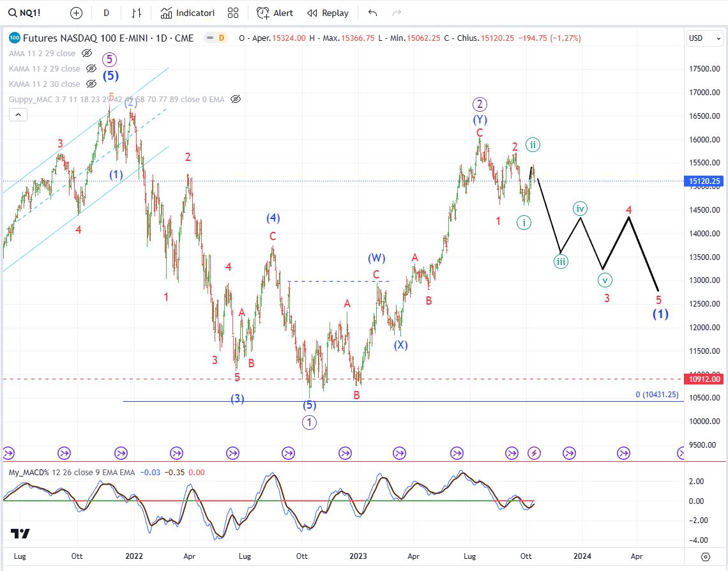Click the NASDAQ 100 symbol logo

click(15, 38)
